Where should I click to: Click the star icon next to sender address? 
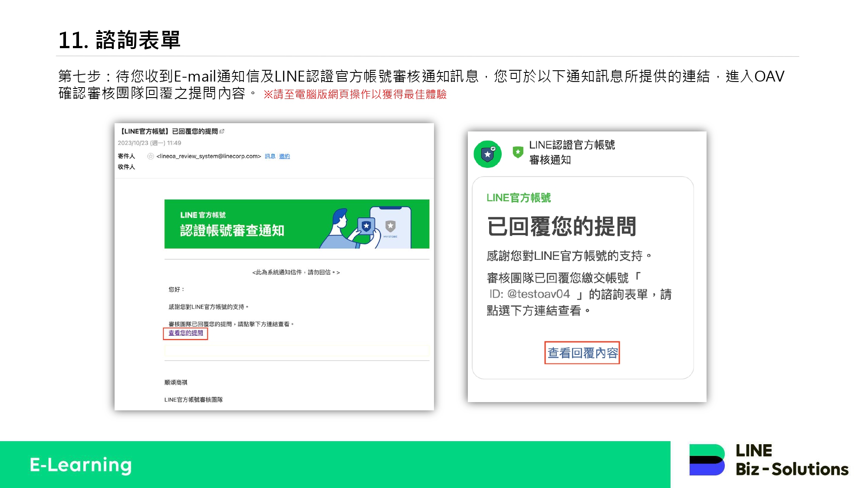coord(151,156)
